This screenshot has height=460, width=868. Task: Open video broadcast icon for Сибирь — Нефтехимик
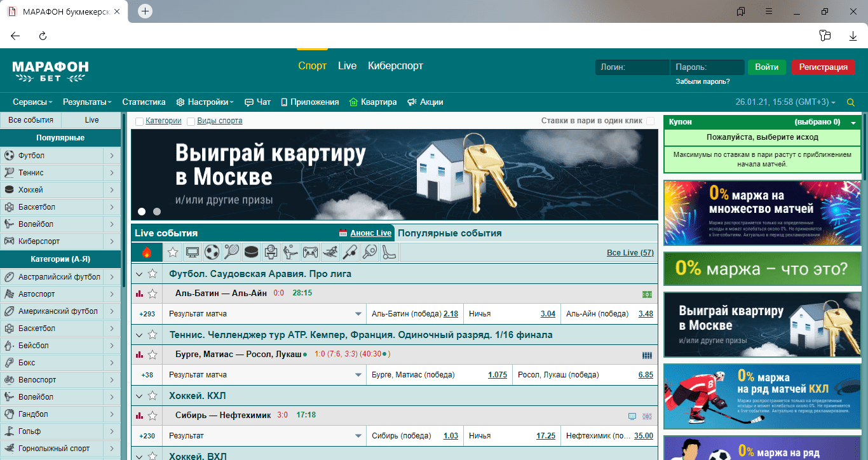[632, 416]
